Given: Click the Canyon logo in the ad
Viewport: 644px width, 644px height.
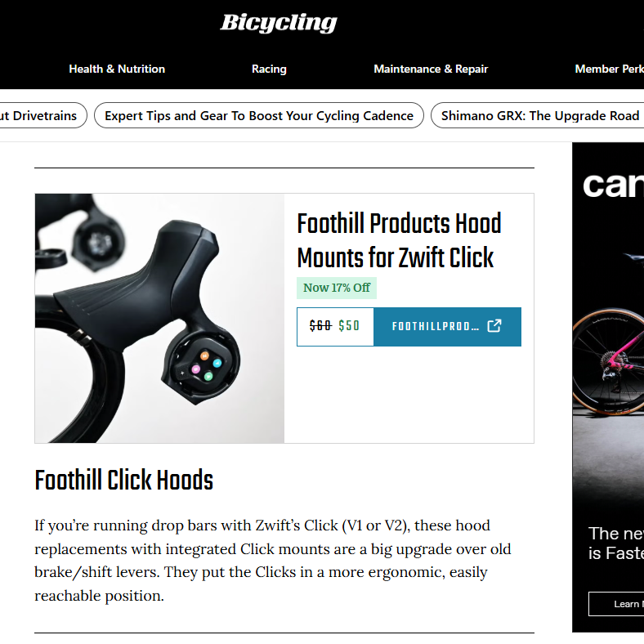Looking at the screenshot, I should (x=613, y=186).
